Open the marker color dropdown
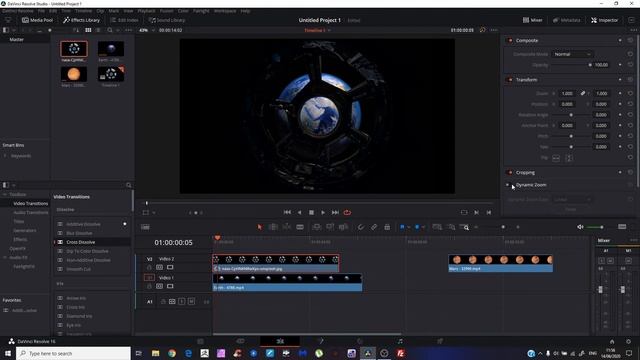This screenshot has width=640, height=360. 423,227
